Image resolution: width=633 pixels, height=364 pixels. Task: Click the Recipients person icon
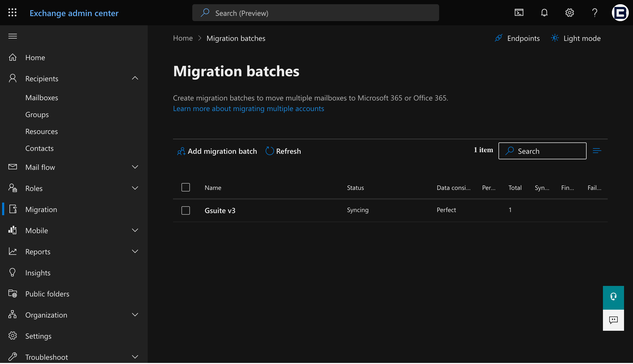[13, 78]
